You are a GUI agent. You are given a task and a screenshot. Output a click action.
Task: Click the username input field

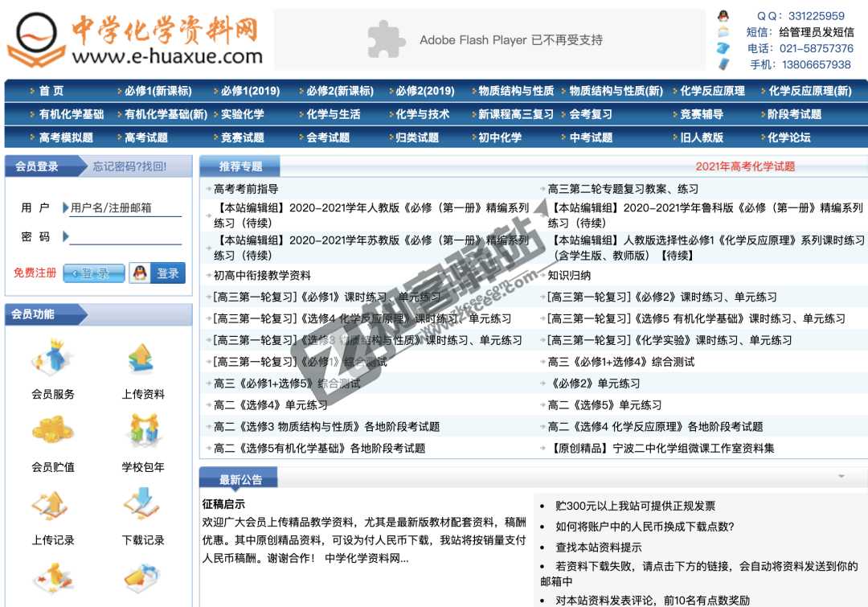[127, 206]
